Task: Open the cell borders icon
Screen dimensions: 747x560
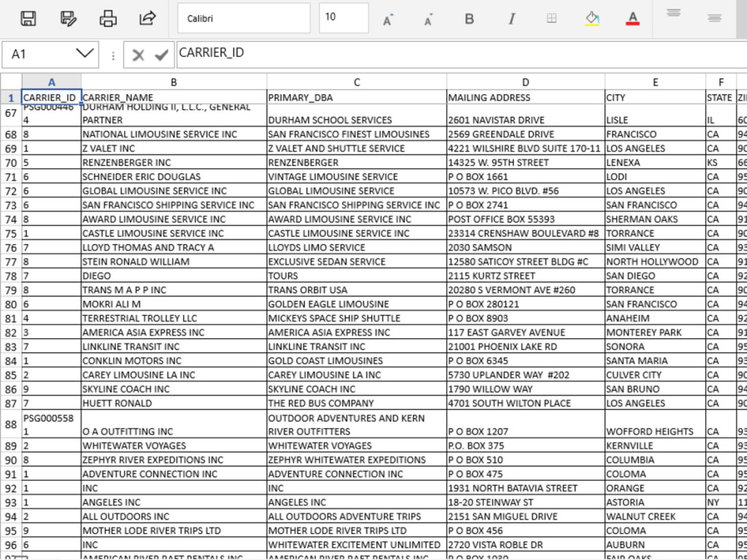Action: [552, 18]
